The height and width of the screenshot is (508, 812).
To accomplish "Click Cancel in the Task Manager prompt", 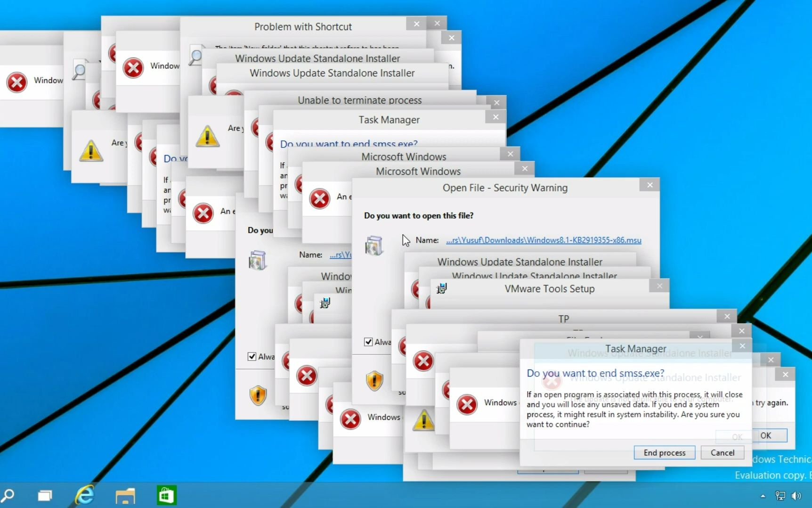I will (x=723, y=452).
